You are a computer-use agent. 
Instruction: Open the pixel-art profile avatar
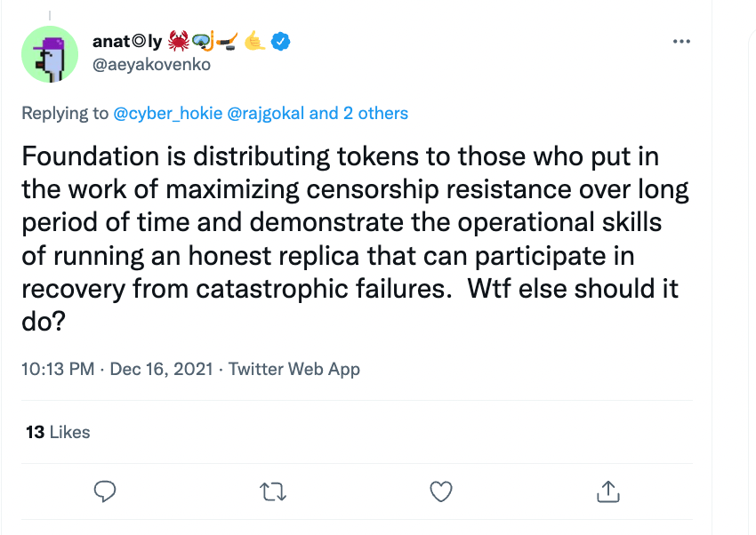[x=51, y=54]
